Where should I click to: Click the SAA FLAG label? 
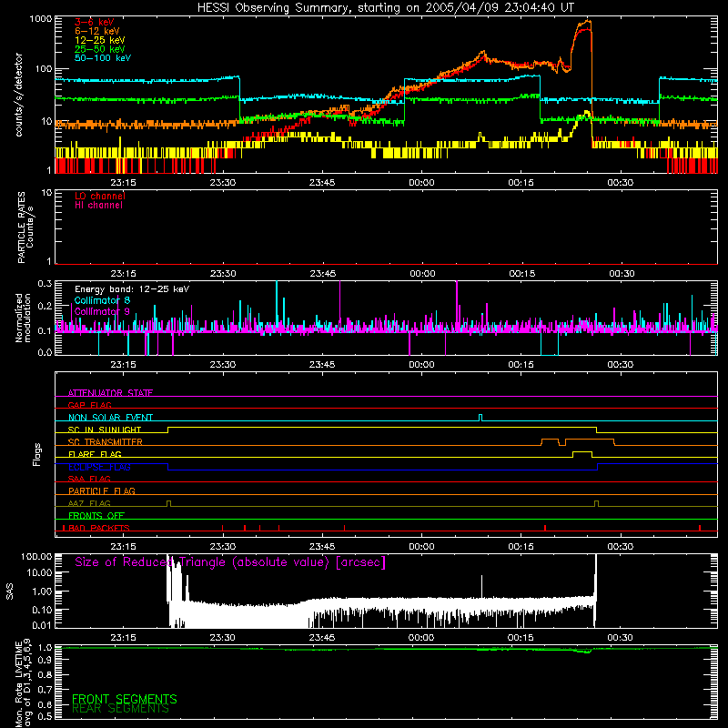pos(89,479)
